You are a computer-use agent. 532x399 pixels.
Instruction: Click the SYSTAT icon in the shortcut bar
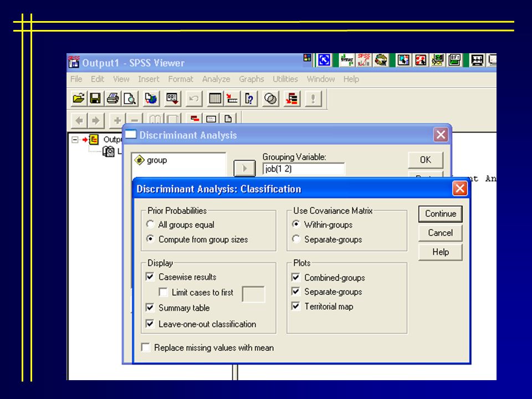pos(346,60)
